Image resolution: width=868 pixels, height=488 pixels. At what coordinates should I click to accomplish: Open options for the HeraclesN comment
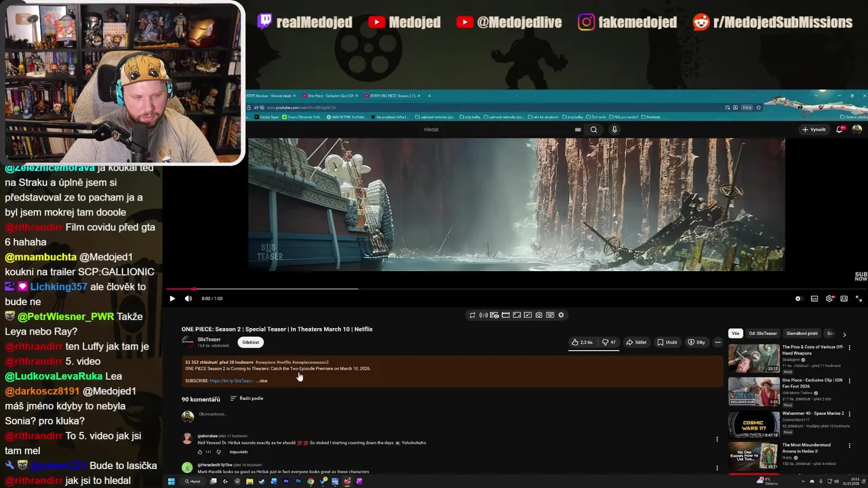(717, 468)
